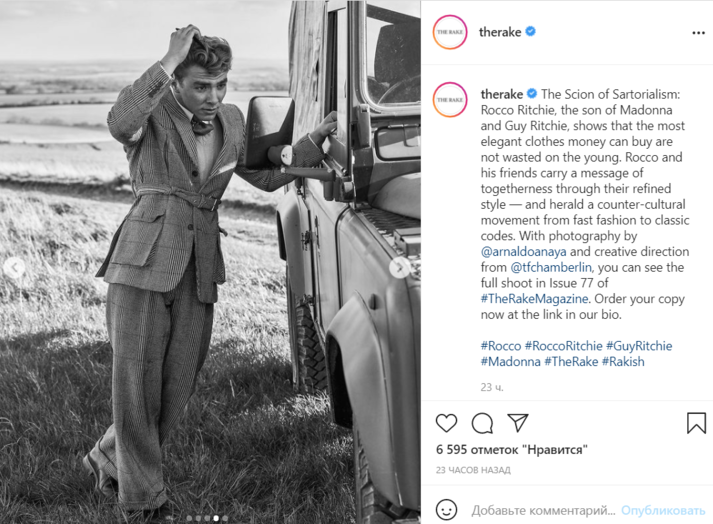The image size is (713, 524).
Task: Click the Rocco Ritchie photo
Action: click(x=210, y=260)
